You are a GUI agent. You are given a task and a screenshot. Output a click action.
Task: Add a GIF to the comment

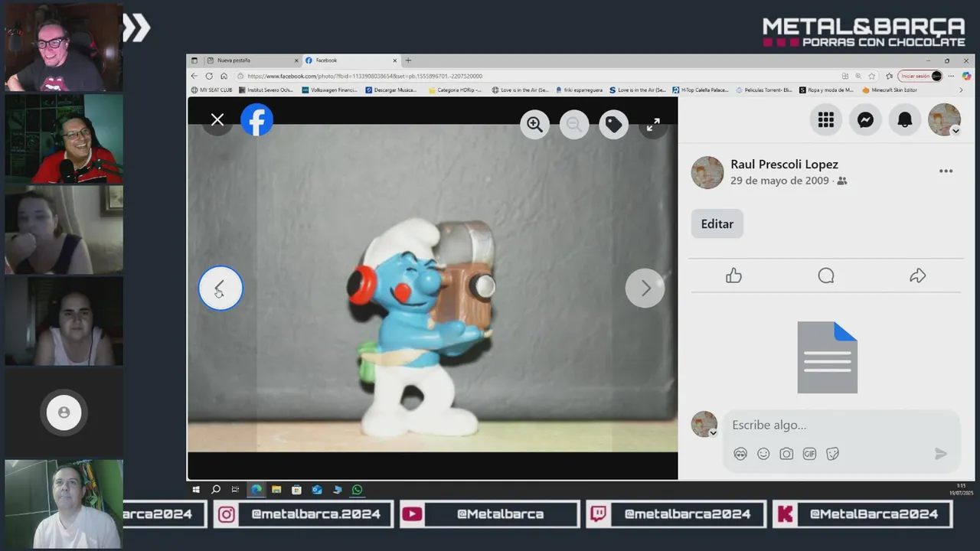point(809,454)
